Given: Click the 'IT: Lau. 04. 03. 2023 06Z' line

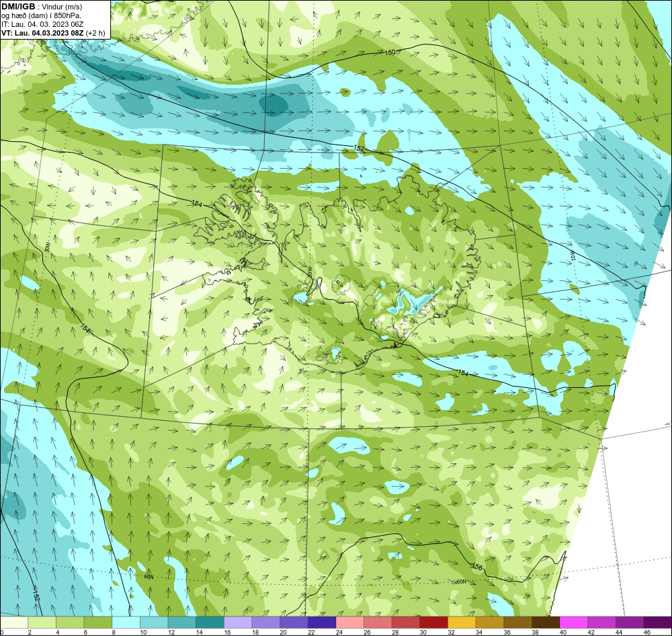Looking at the screenshot, I should [42, 24].
